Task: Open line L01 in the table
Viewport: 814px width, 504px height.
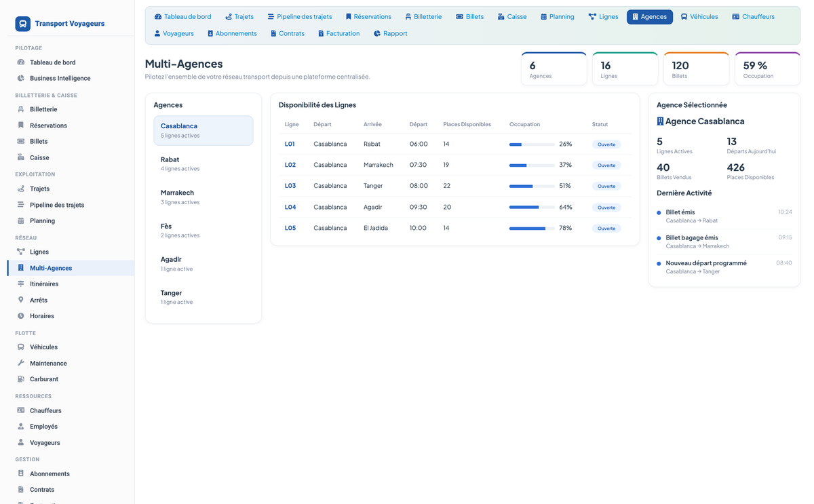Action: coord(290,144)
